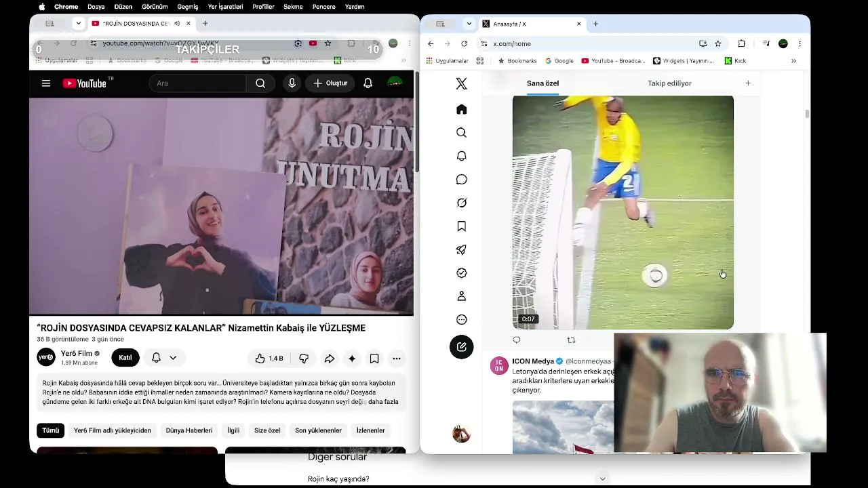Image resolution: width=868 pixels, height=488 pixels.
Task: Open the Chrome three-dot menu in X window
Action: point(800,43)
